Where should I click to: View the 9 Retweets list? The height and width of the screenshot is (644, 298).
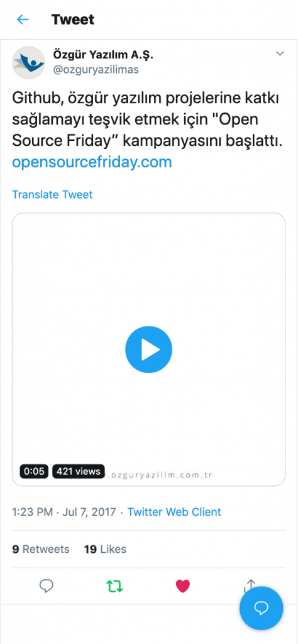point(41,549)
